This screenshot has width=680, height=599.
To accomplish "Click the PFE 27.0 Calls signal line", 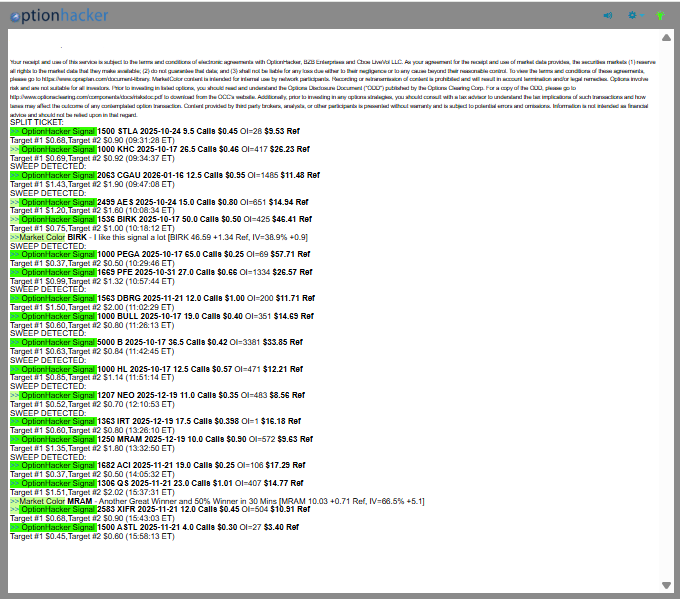I will [x=160, y=272].
